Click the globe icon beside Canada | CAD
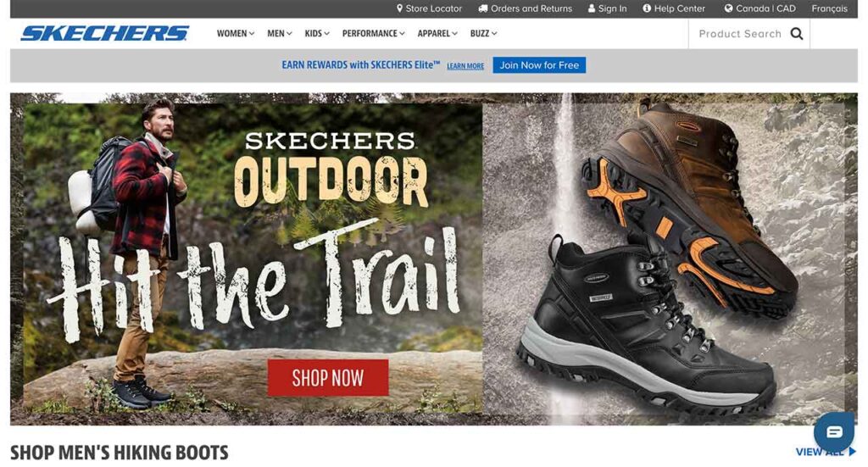This screenshot has height=467, width=868. pos(728,8)
